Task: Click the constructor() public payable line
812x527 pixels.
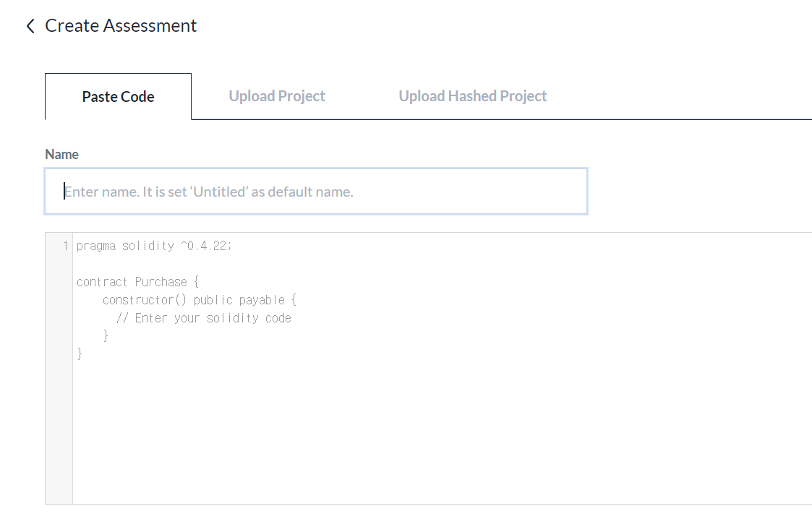Action: click(200, 300)
